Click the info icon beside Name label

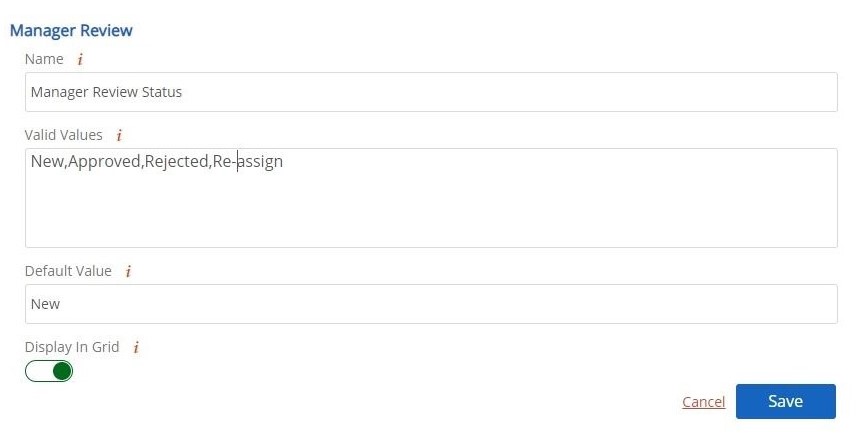(80, 59)
